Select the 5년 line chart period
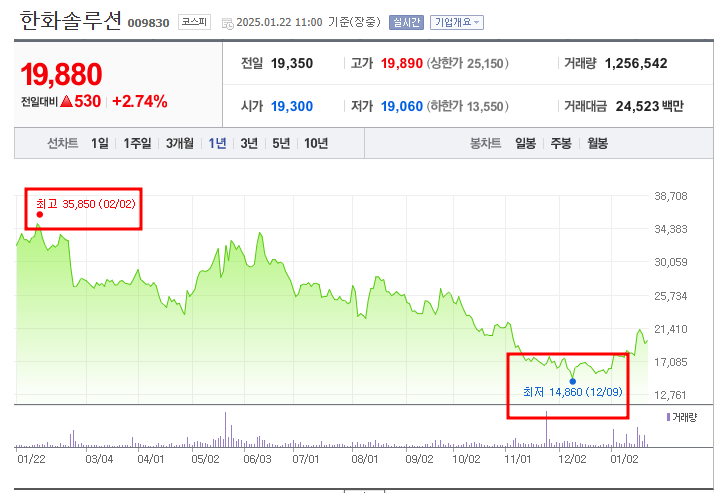This screenshot has width=714, height=493. (281, 143)
